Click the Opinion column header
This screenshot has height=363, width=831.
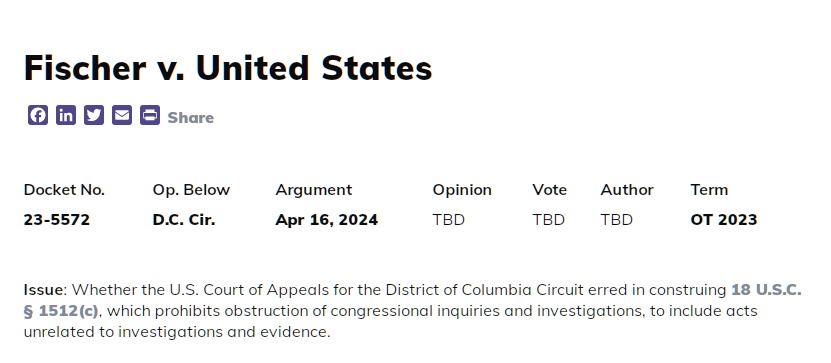[x=462, y=190]
